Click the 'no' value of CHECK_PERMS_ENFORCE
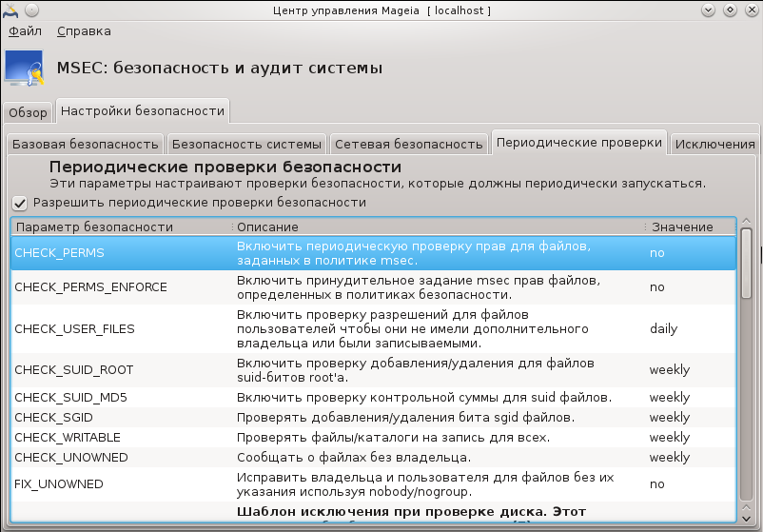763x532 pixels. point(656,287)
